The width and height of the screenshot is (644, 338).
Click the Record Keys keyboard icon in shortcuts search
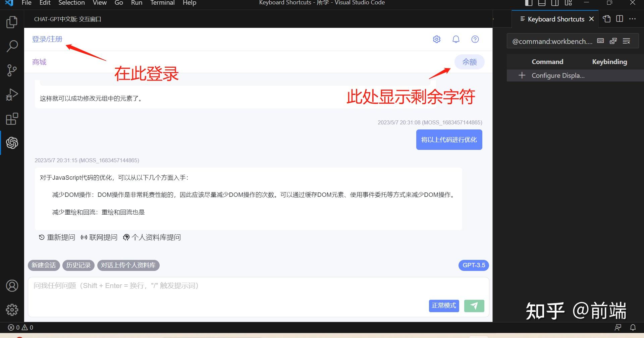click(600, 41)
